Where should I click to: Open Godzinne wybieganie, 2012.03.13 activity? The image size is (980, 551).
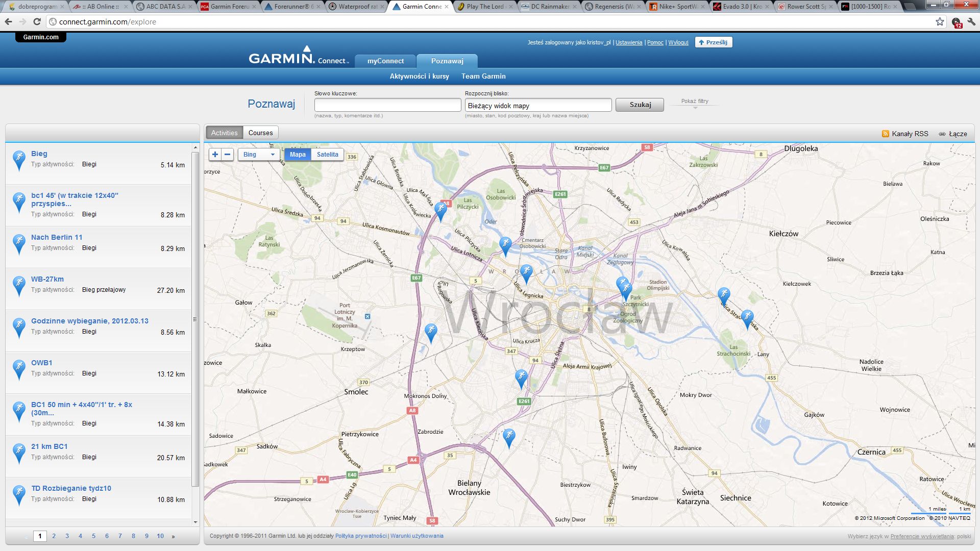point(90,321)
